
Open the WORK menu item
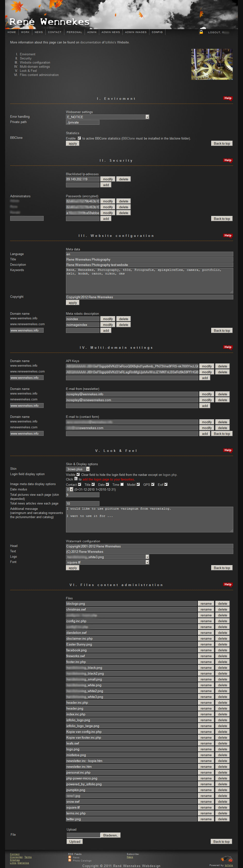[25, 32]
